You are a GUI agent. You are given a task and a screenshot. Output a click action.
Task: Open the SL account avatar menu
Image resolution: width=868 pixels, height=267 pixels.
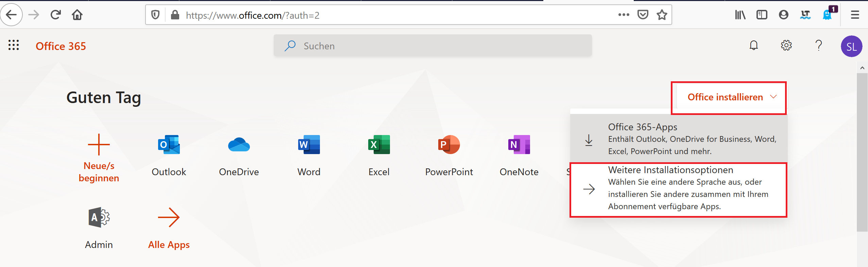(851, 46)
